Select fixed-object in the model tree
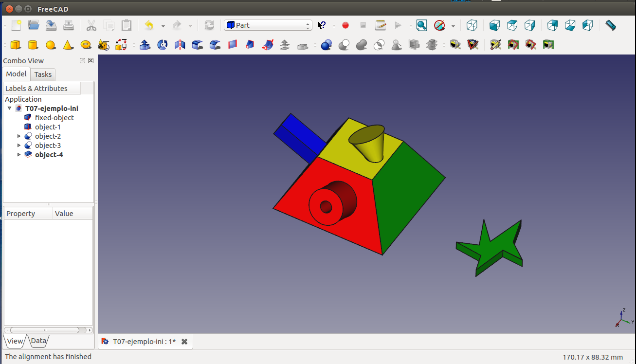 [x=54, y=118]
